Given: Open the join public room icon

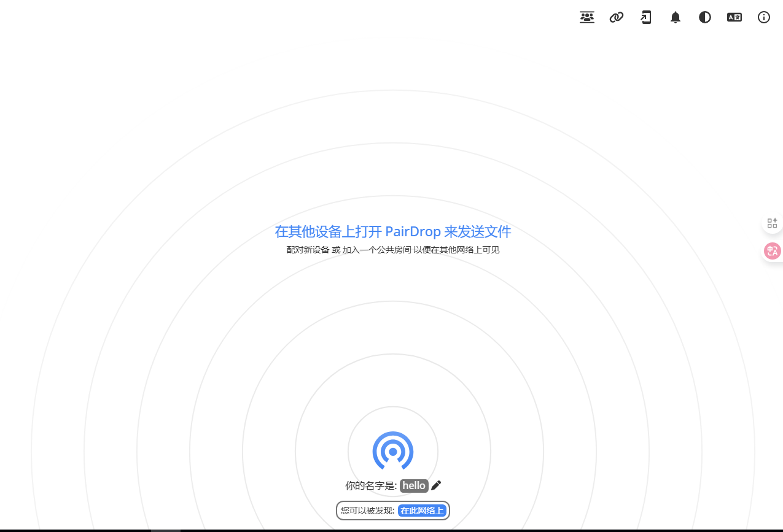Looking at the screenshot, I should click(x=587, y=17).
